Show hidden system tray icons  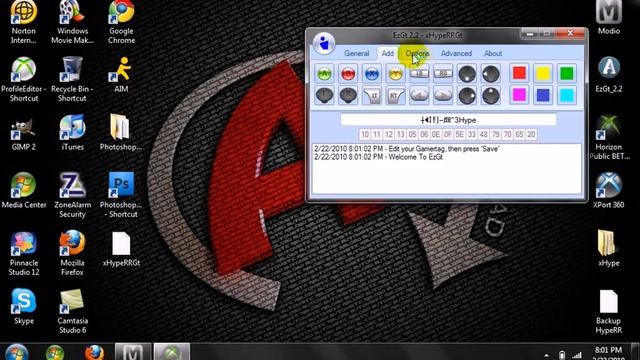point(546,356)
